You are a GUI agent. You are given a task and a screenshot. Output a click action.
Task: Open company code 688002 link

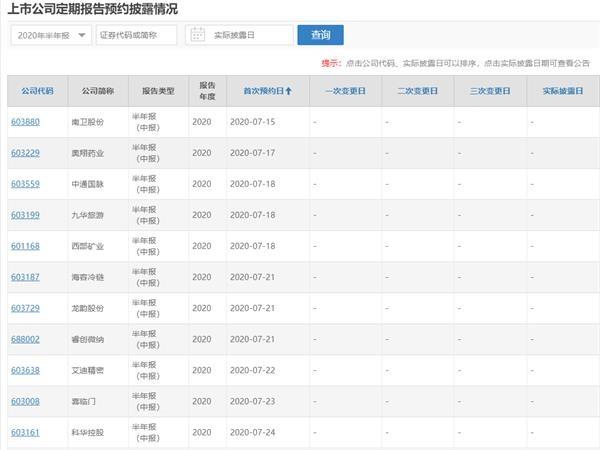point(25,339)
